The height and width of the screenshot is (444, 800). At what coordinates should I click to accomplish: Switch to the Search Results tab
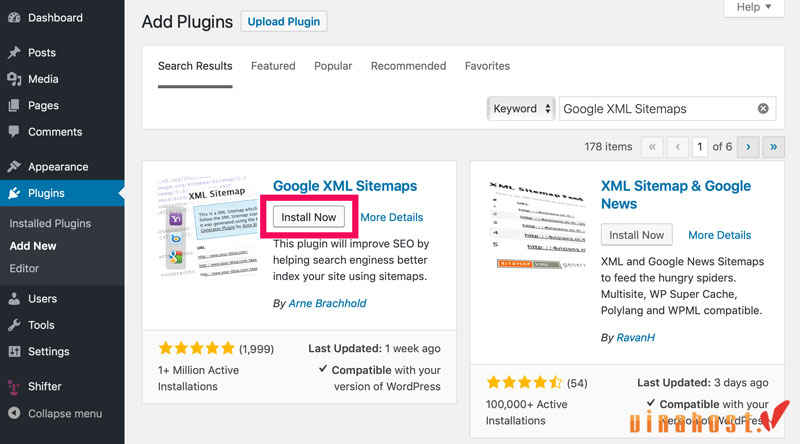pyautogui.click(x=195, y=66)
